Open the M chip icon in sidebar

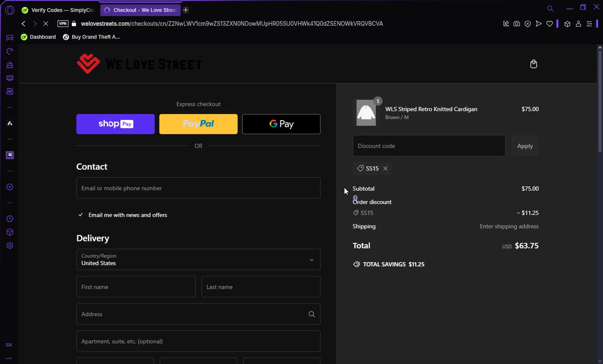10,92
